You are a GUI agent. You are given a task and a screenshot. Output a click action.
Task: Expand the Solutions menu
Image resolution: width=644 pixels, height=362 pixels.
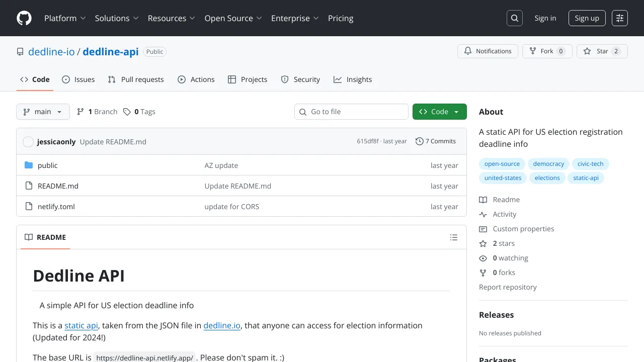[x=117, y=18]
